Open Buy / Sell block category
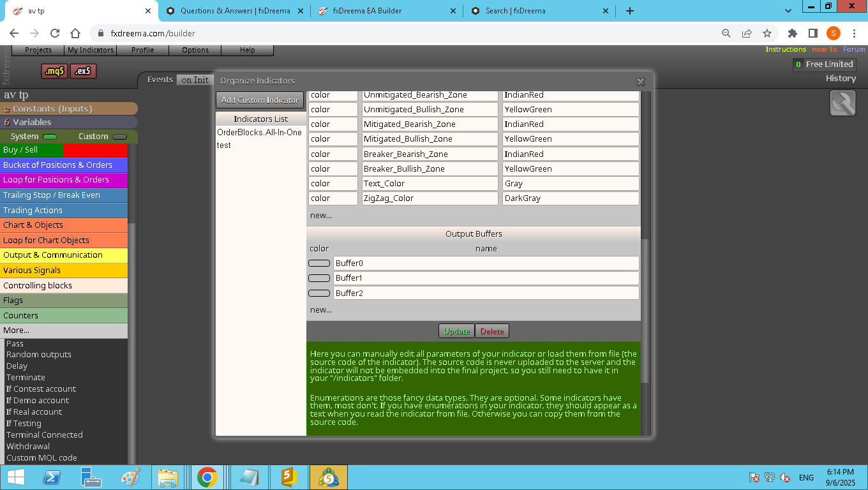Viewport: 868px width, 490px height. [64, 150]
